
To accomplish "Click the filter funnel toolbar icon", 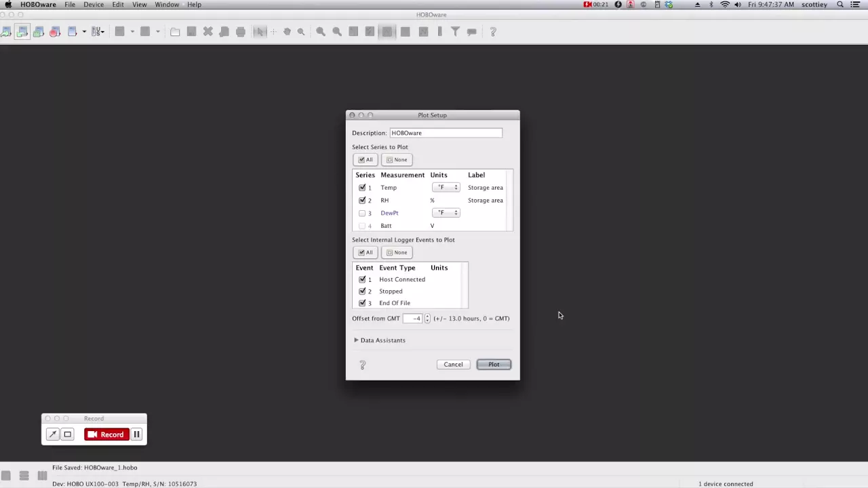I will tap(455, 31).
